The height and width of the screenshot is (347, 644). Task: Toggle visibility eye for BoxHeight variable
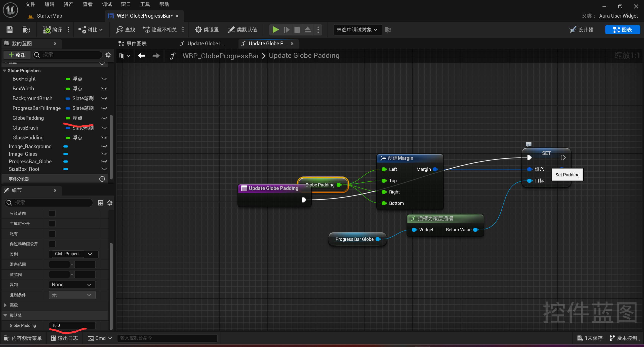tap(104, 79)
